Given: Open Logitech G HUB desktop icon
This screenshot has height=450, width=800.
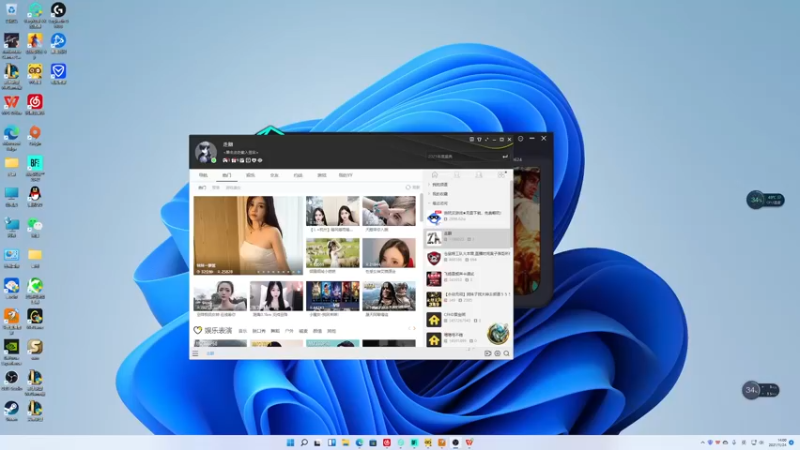Looking at the screenshot, I should coord(58,13).
